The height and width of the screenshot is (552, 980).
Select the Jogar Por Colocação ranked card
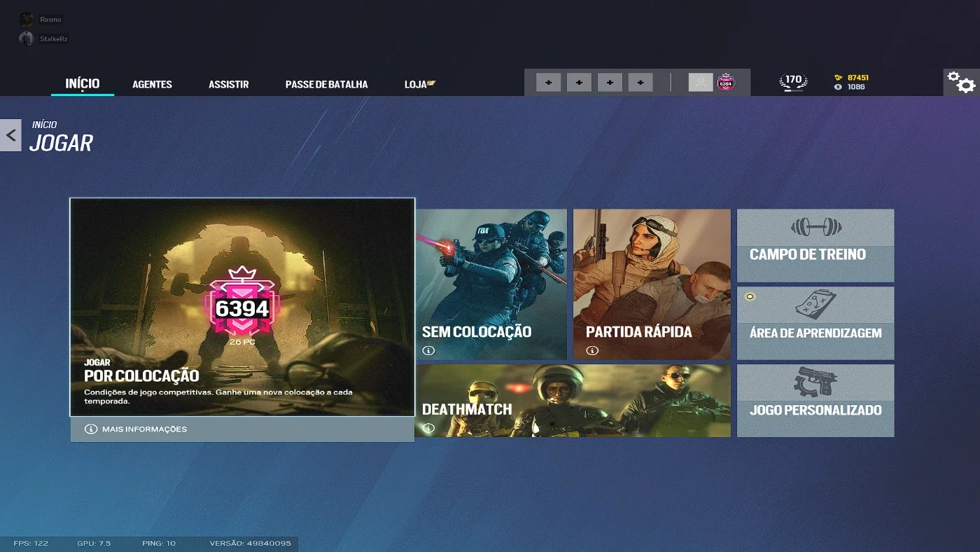pos(242,307)
